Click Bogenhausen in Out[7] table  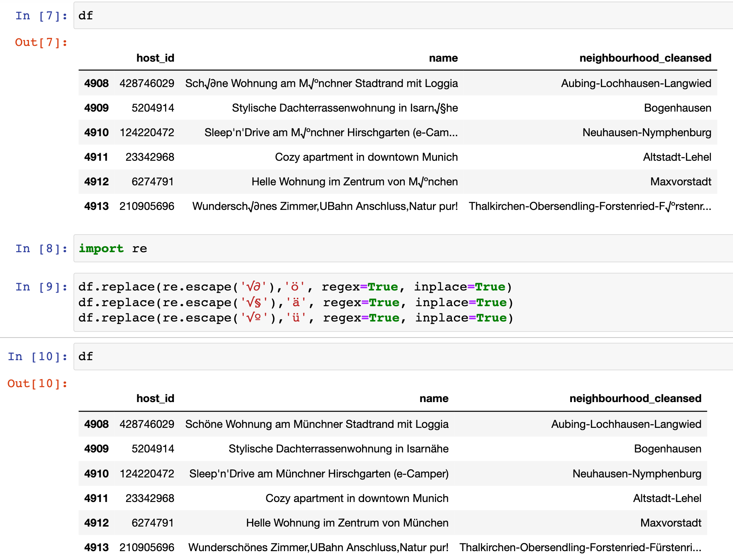677,108
